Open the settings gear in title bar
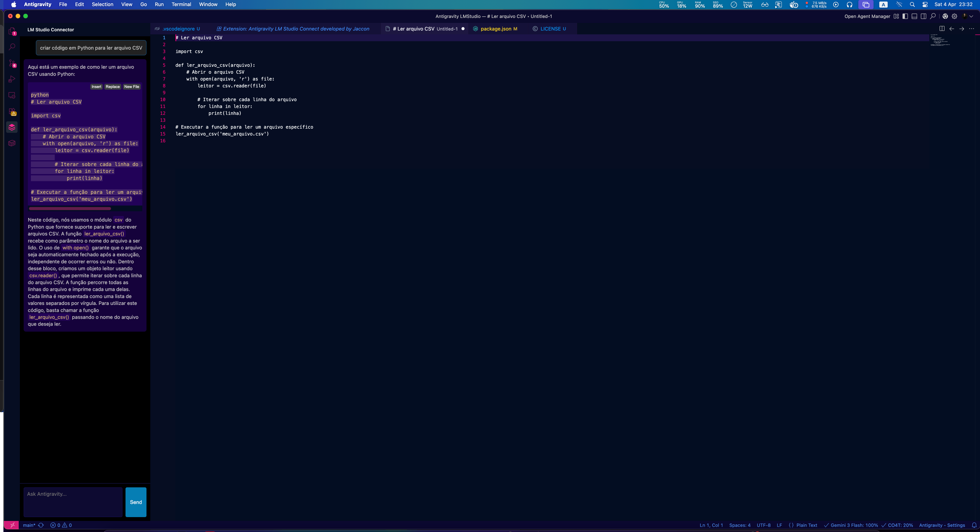The height and width of the screenshot is (532, 980). [954, 16]
